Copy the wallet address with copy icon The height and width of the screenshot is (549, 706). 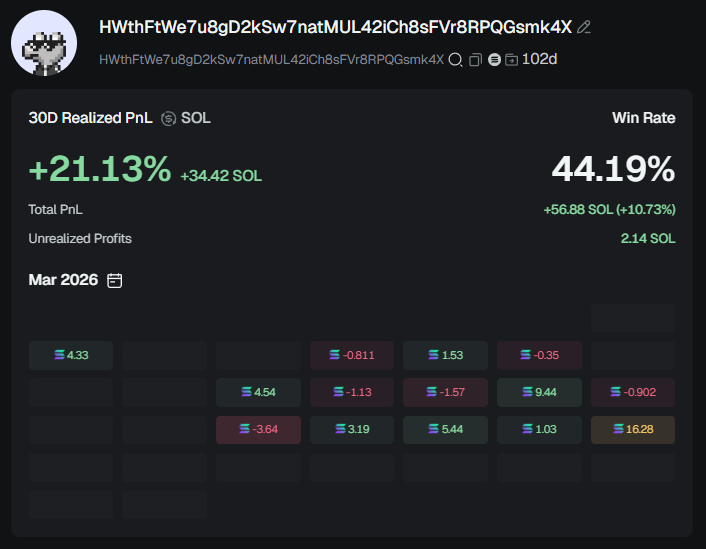(475, 59)
